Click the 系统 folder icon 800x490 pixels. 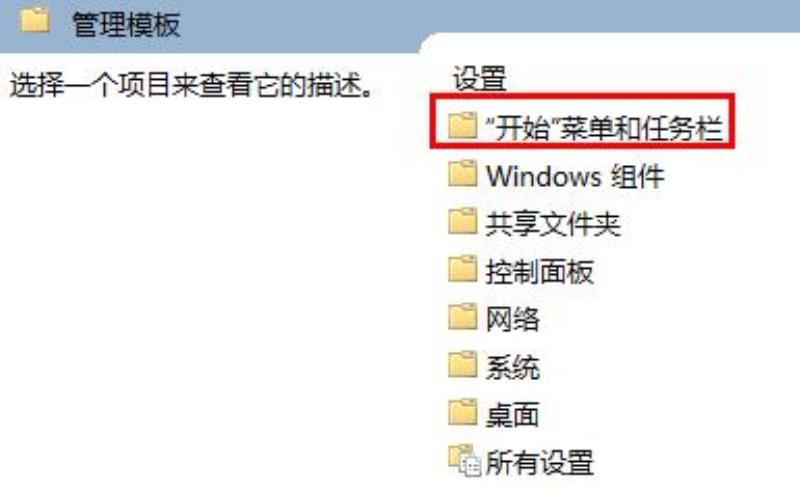coord(463,364)
